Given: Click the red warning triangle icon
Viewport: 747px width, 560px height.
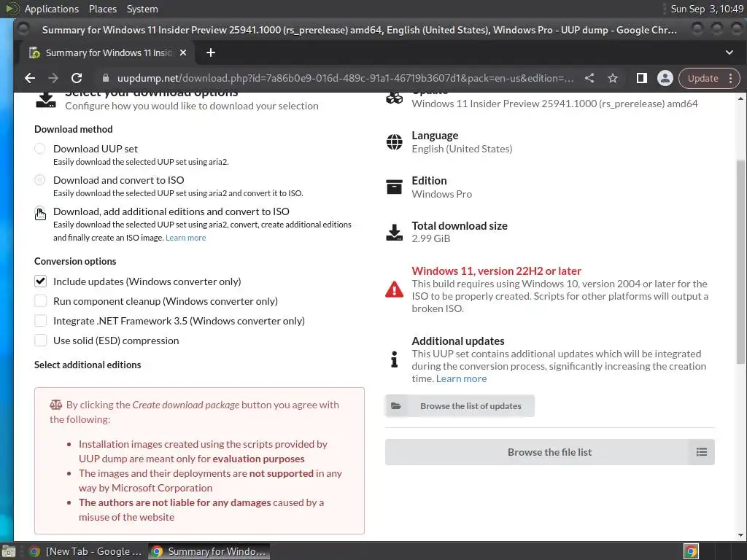Looking at the screenshot, I should click(x=395, y=289).
